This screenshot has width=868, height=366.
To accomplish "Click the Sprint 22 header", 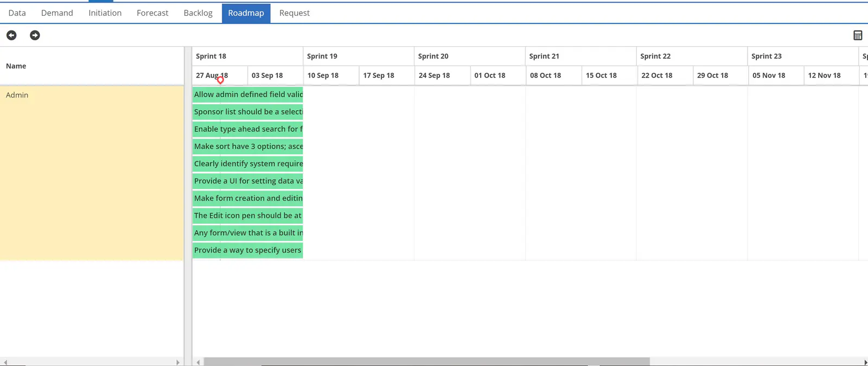I will [692, 56].
